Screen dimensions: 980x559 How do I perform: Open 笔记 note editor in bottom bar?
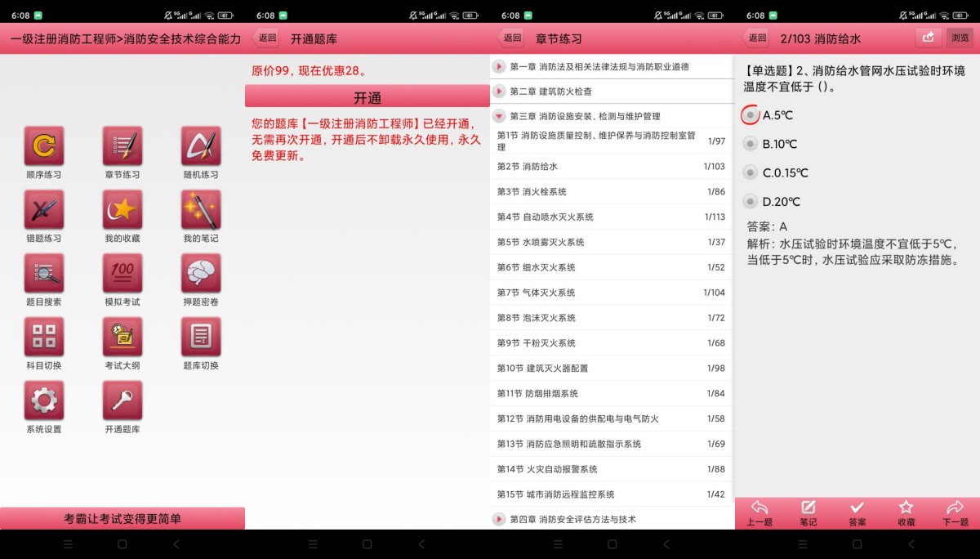pos(808,513)
